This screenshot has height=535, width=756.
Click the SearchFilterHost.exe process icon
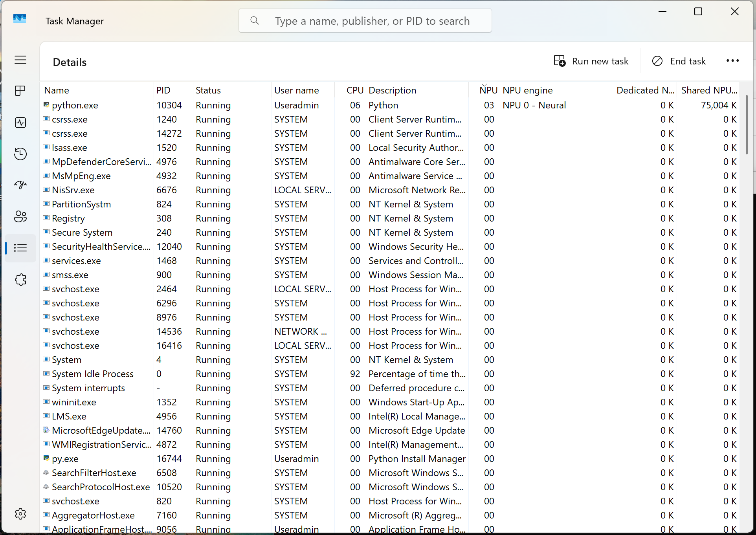(46, 473)
